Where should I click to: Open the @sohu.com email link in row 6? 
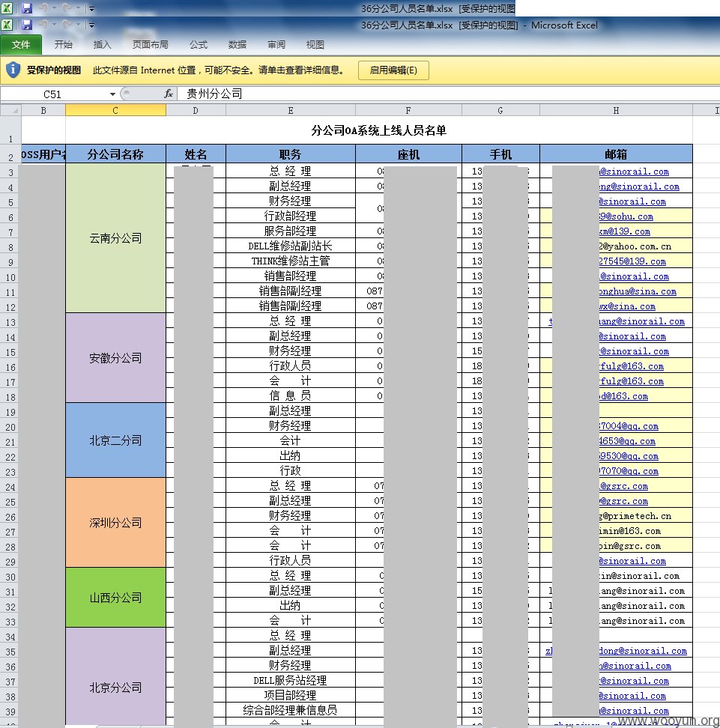click(x=626, y=216)
